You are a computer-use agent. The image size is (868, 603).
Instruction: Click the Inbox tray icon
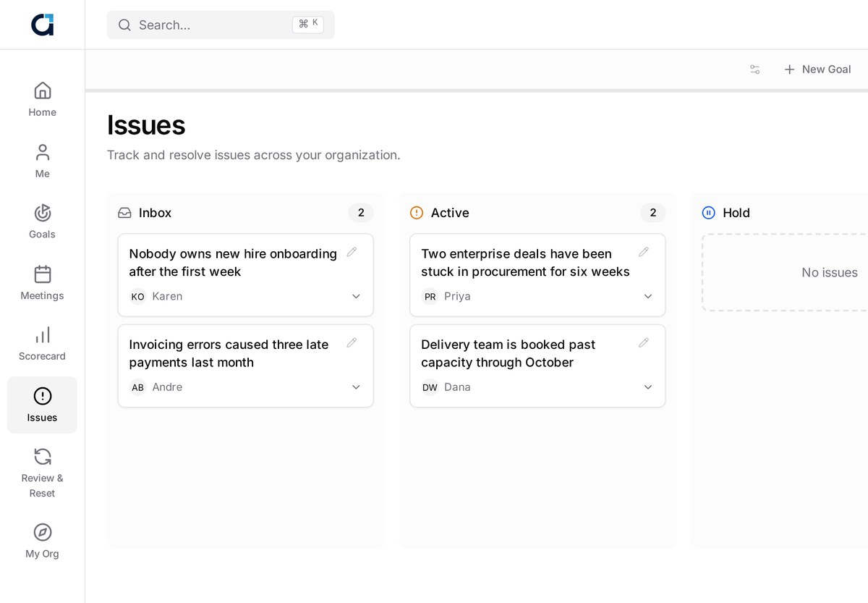click(x=124, y=213)
